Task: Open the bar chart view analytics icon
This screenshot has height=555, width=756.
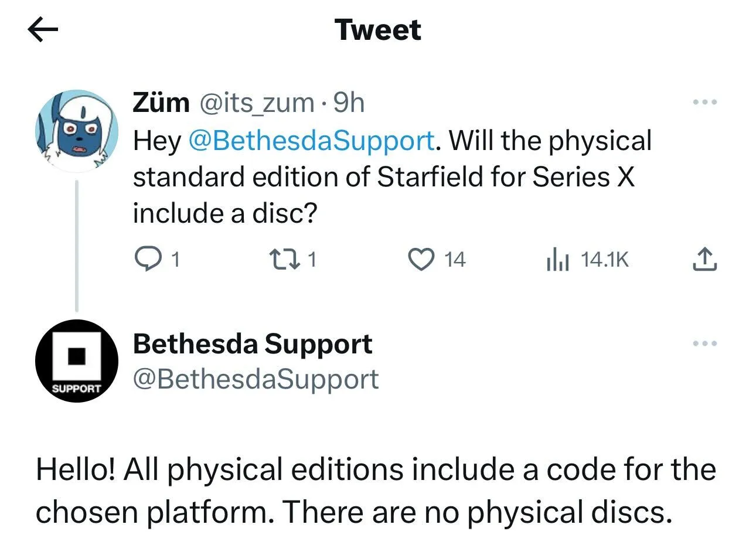Action: pos(557,259)
